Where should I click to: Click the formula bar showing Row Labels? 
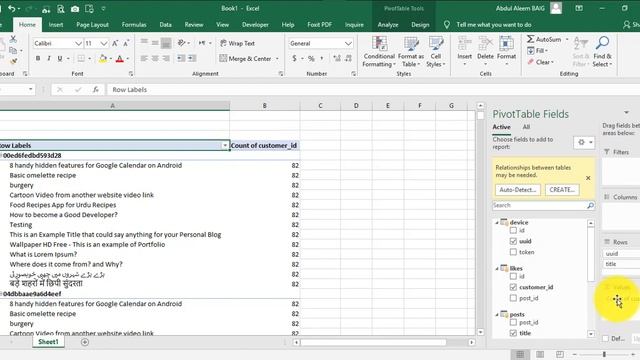pyautogui.click(x=373, y=89)
